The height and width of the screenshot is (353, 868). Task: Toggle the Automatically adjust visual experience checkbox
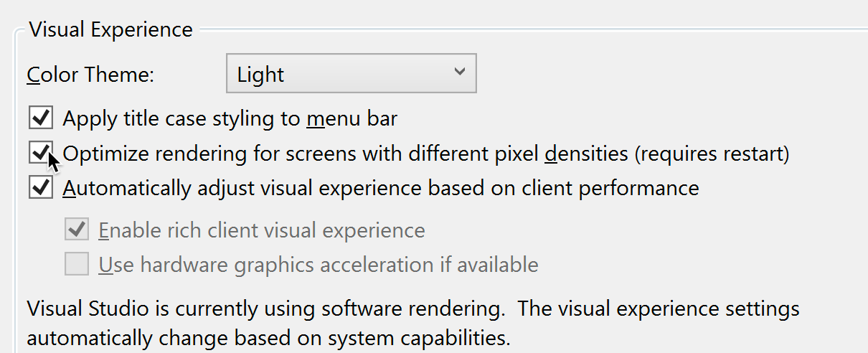point(41,188)
